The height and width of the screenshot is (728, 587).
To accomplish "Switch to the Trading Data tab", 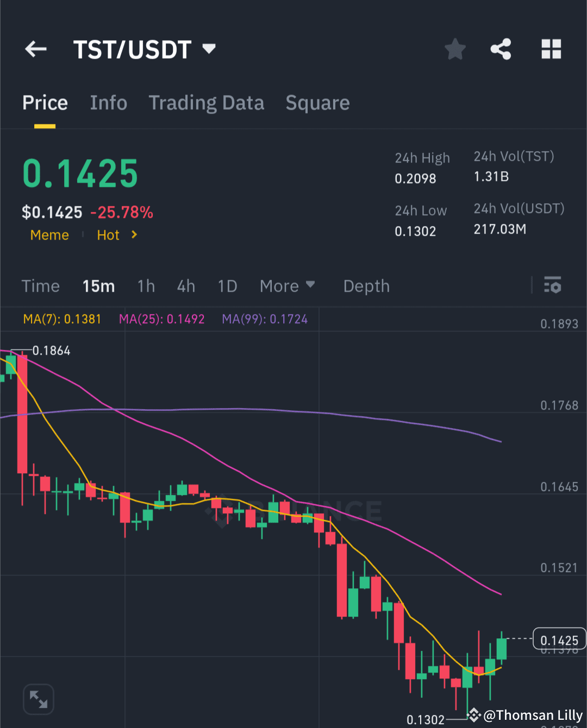I will point(207,103).
